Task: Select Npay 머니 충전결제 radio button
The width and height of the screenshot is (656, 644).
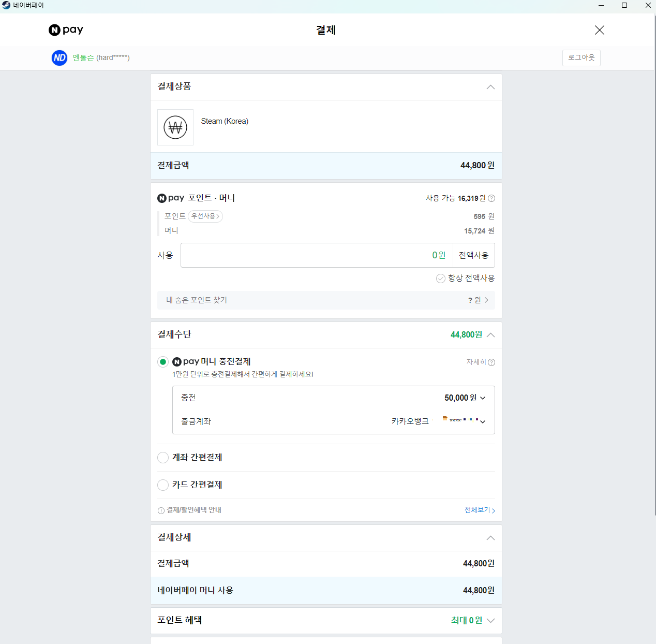Action: [x=163, y=362]
